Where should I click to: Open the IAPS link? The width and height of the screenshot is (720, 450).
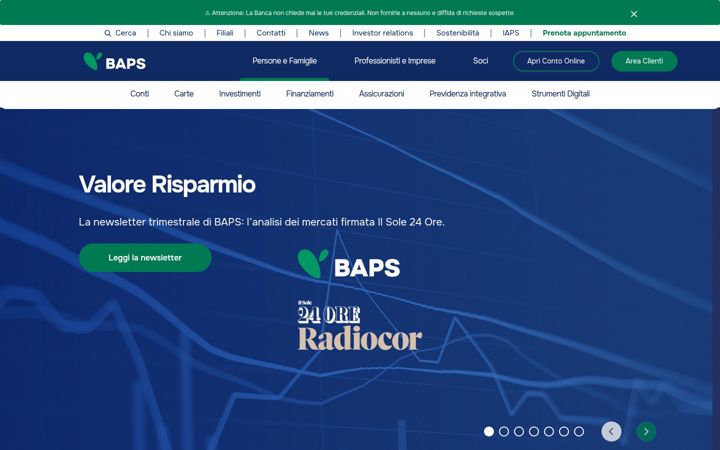tap(511, 33)
